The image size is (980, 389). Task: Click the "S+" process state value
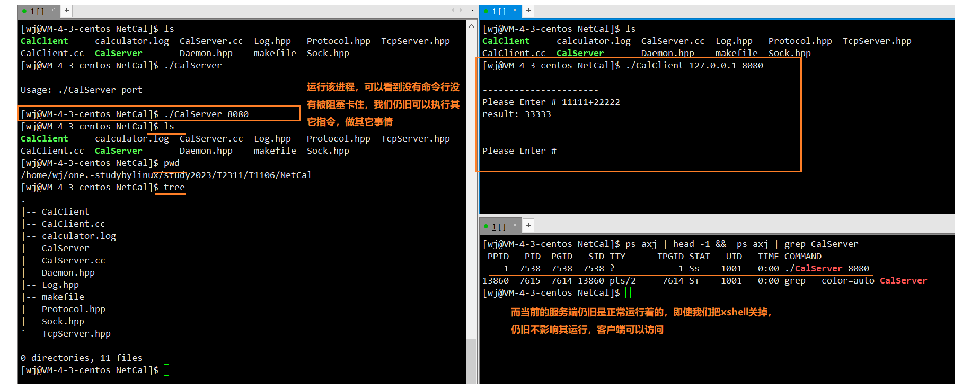pyautogui.click(x=694, y=280)
